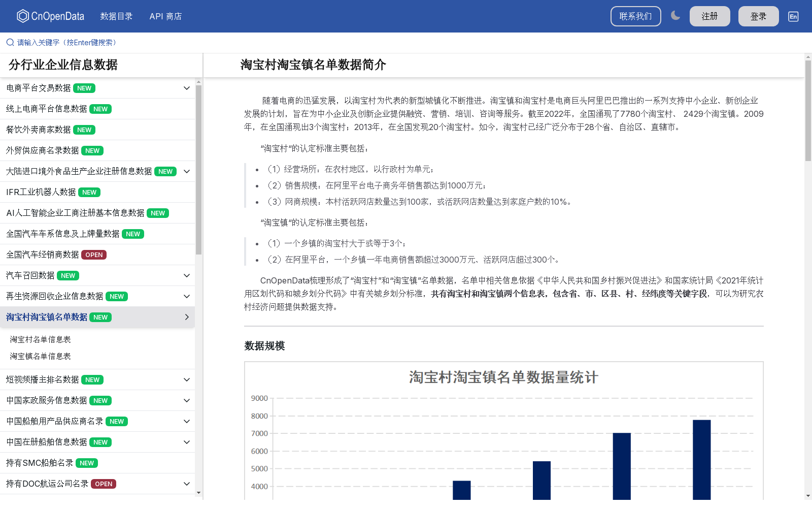Click the CnOpenData logo
The image size is (812, 508).
[50, 16]
